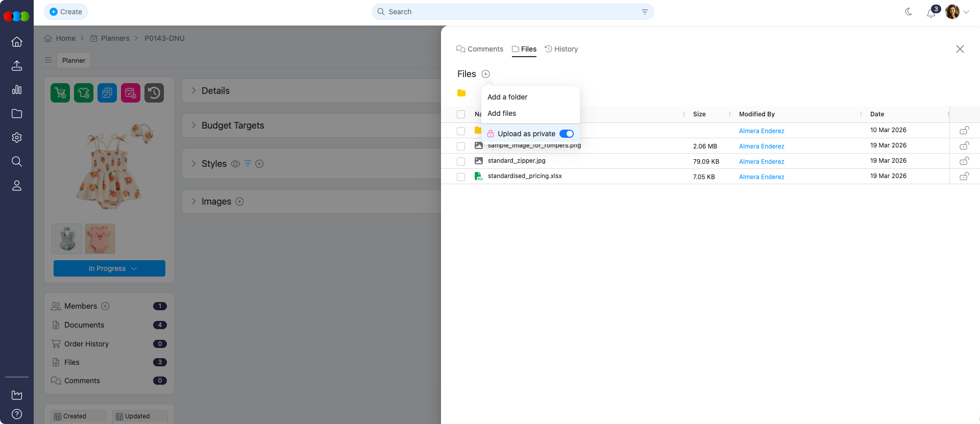The image size is (980, 424).
Task: Click the plus icon next to Files heading
Action: 485,74
